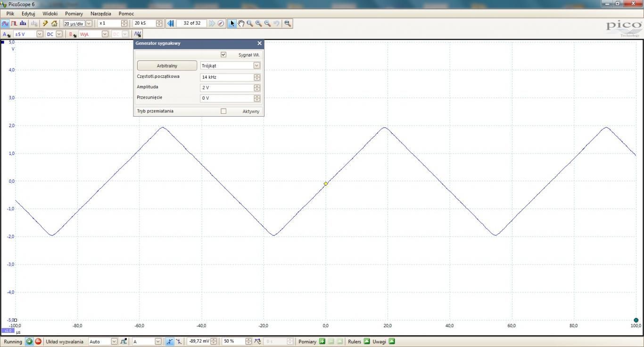
Task: Open channel B Wył. range dropdown
Action: [x=105, y=34]
